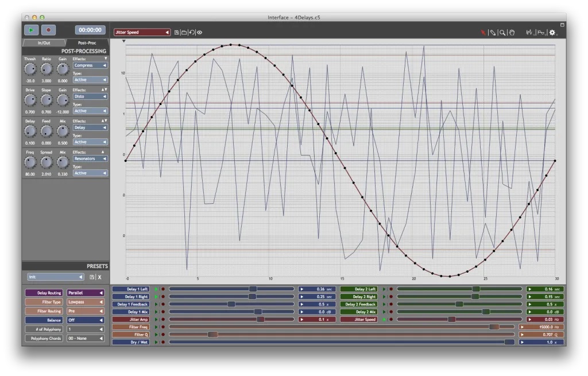Viewport: 588px width, 376px height.
Task: Click the Filter Q slider handle
Action: tap(212, 335)
